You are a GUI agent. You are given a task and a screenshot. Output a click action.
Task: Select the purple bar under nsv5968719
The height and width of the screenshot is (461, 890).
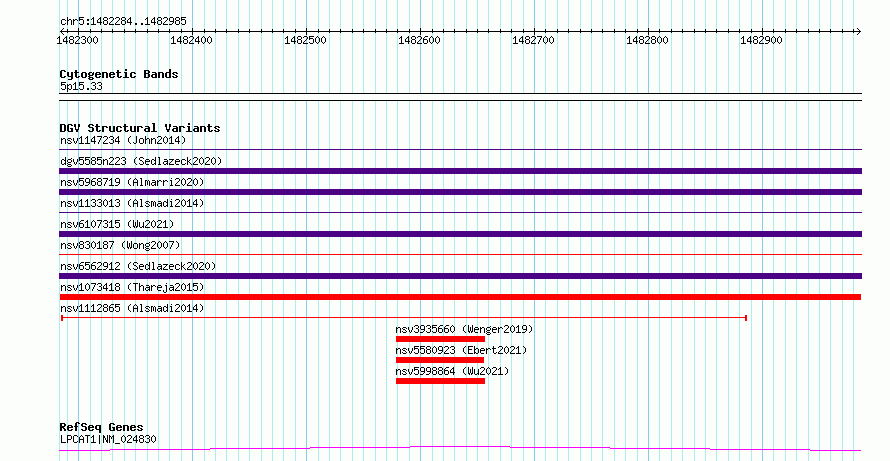460,192
